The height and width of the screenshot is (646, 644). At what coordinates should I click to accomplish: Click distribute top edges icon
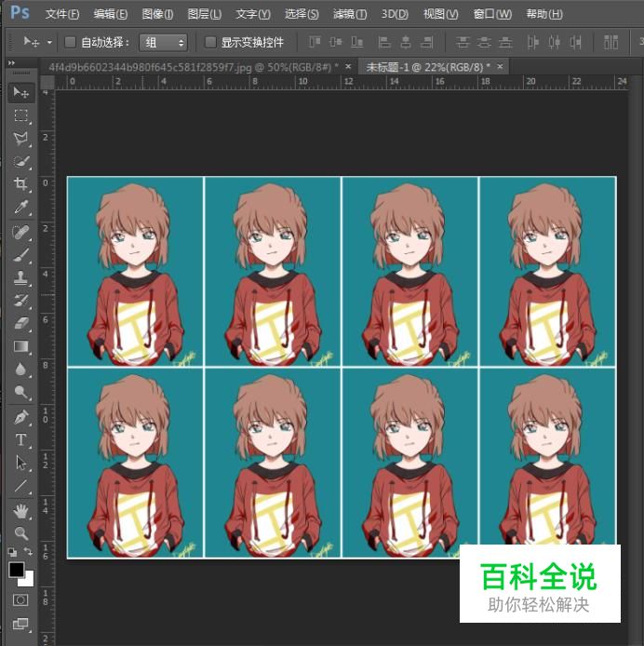[x=463, y=42]
